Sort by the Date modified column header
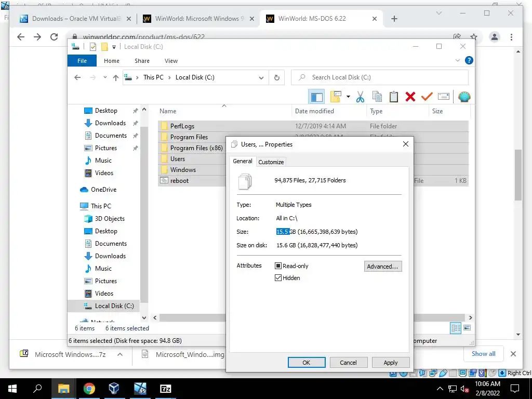Image resolution: width=532 pixels, height=399 pixels. point(329,111)
